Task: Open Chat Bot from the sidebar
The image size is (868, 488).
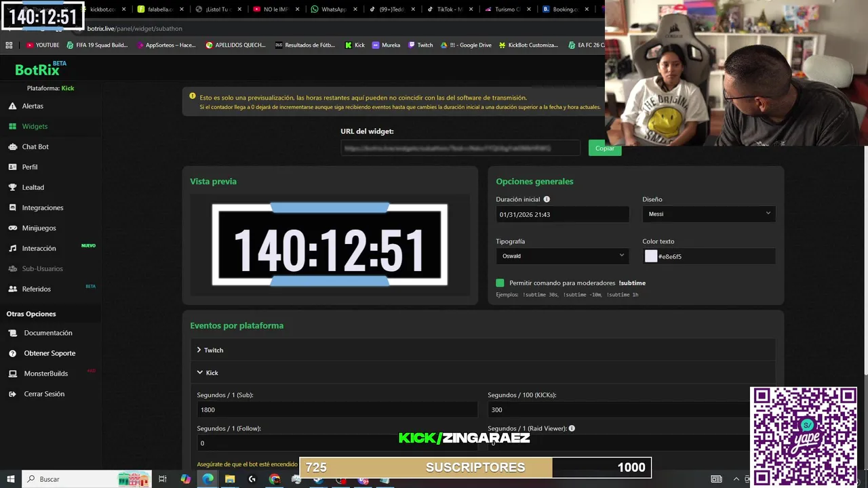Action: (x=35, y=146)
